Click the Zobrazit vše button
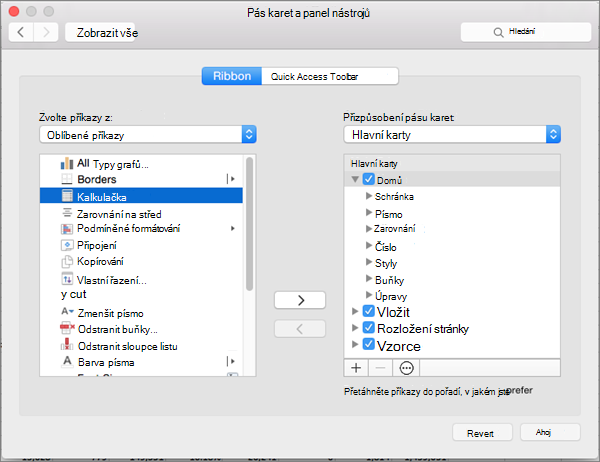This screenshot has height=462, width=600. (x=100, y=32)
